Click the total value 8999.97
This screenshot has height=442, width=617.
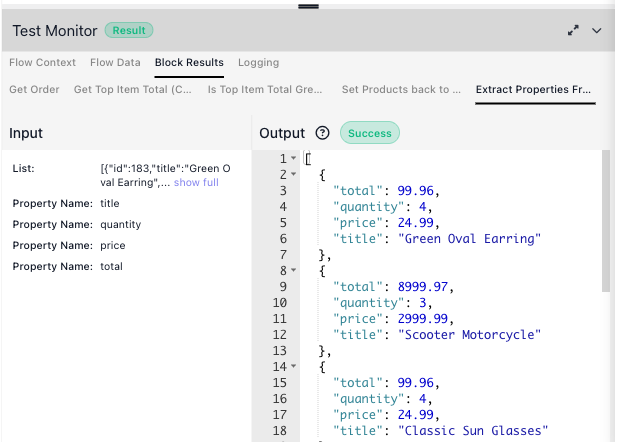coord(423,287)
